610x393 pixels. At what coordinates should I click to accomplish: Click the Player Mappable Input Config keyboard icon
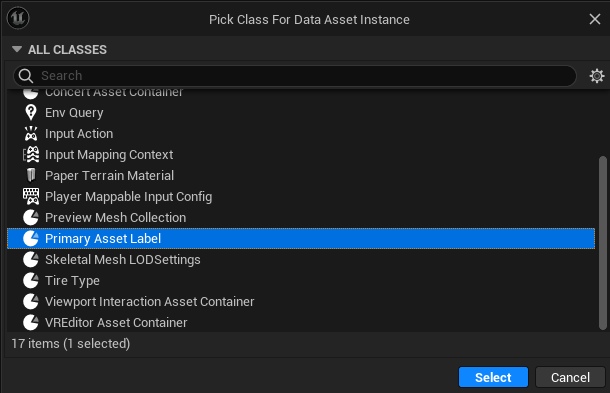pyautogui.click(x=31, y=196)
